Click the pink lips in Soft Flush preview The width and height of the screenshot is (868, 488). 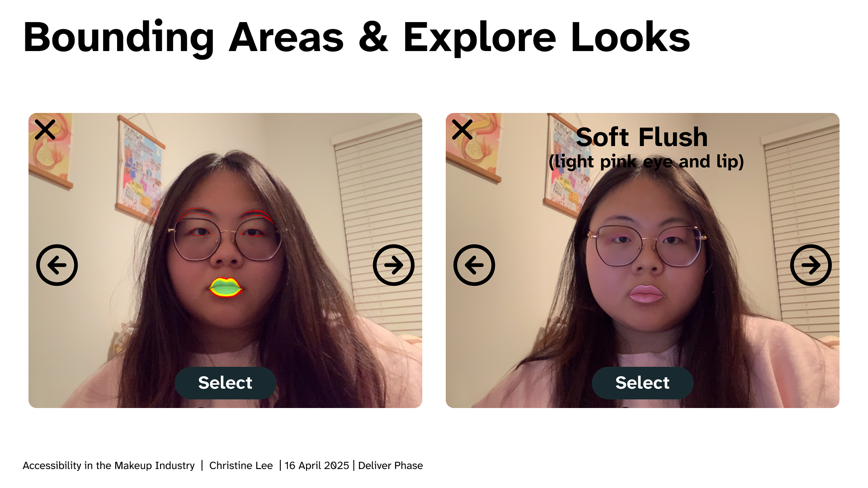(646, 294)
